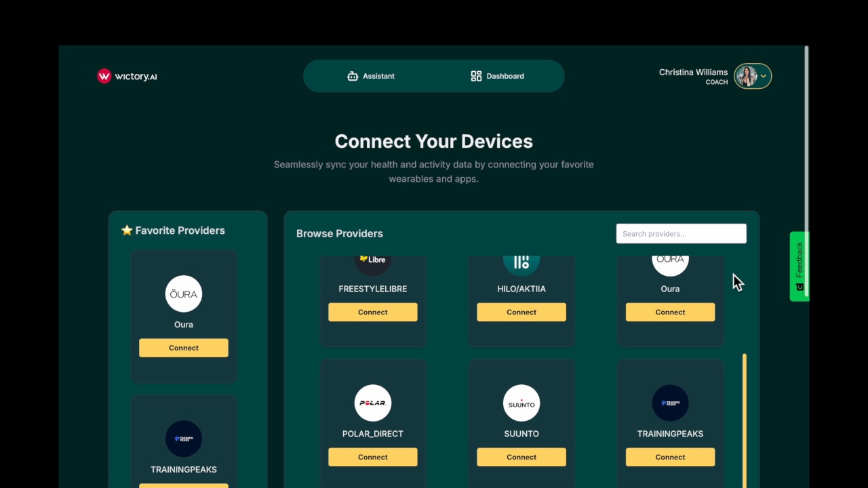
Task: Open the Assistant tab
Action: pyautogui.click(x=371, y=76)
